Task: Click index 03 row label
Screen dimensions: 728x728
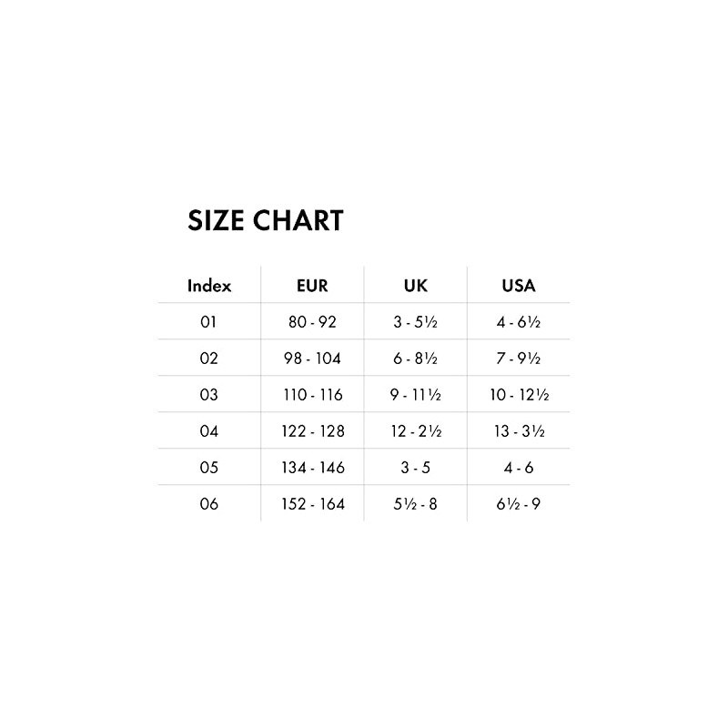Action: click(x=209, y=395)
